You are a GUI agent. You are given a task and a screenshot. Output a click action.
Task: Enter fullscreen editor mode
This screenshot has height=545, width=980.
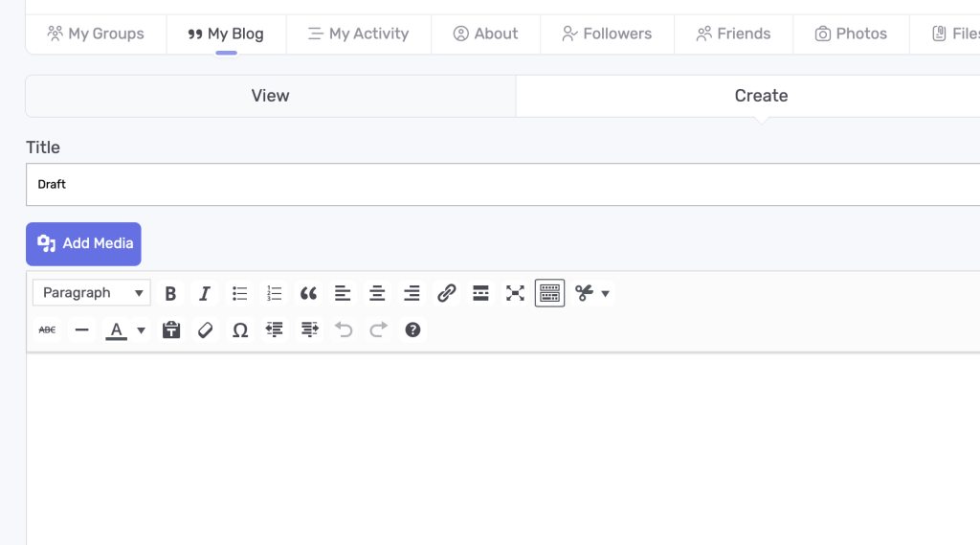(515, 293)
